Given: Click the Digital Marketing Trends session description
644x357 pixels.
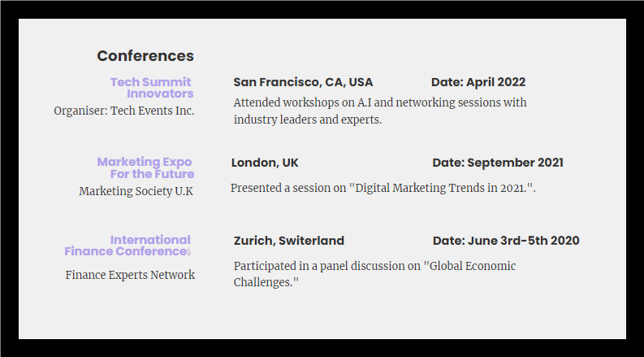Looking at the screenshot, I should [x=383, y=188].
